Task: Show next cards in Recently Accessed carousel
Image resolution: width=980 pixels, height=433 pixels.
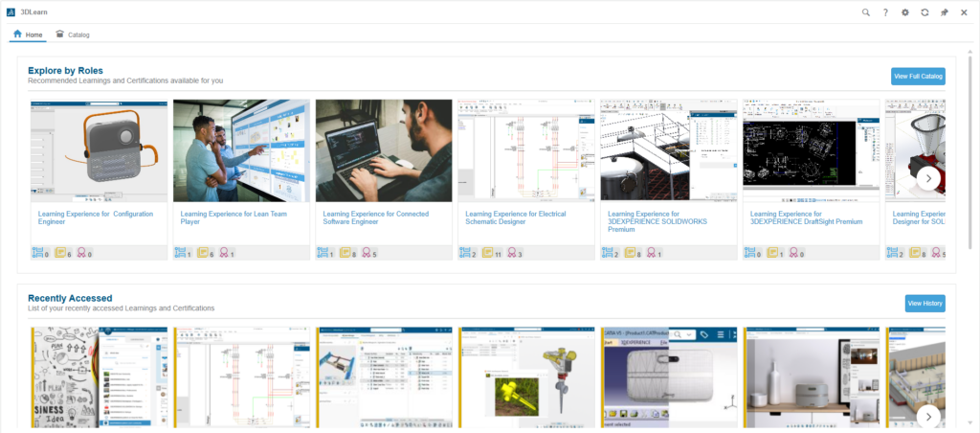Action: click(928, 416)
